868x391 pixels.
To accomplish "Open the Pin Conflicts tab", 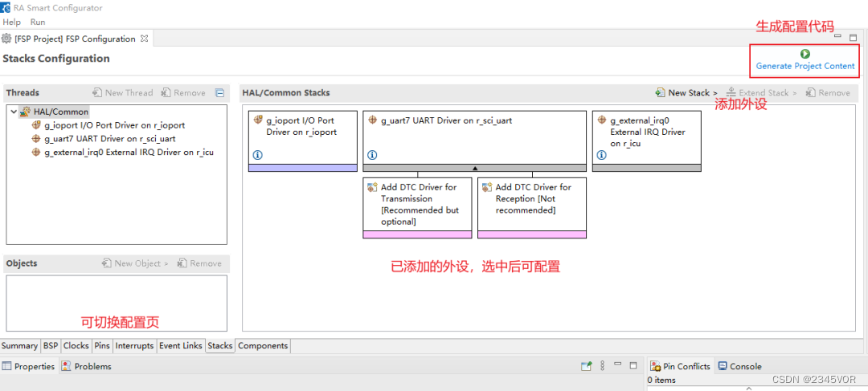I will (680, 366).
